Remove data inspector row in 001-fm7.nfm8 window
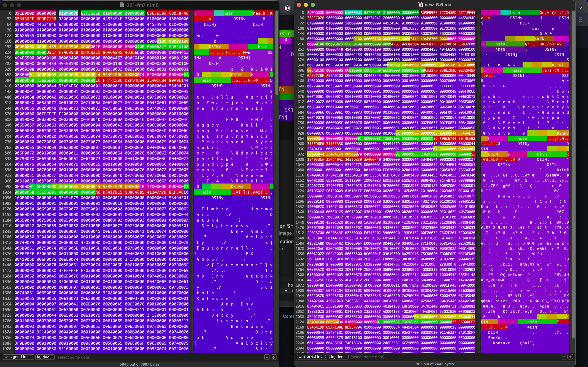This screenshot has height=367, width=588. pos(267,357)
